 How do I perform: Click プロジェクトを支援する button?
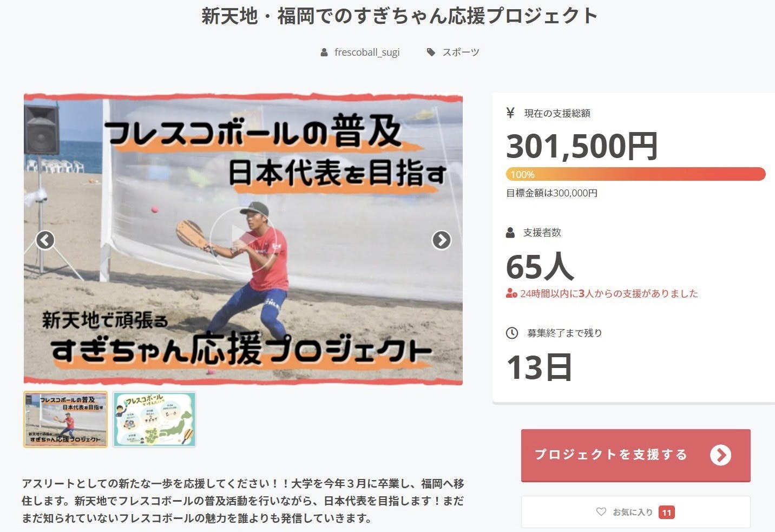pyautogui.click(x=635, y=455)
